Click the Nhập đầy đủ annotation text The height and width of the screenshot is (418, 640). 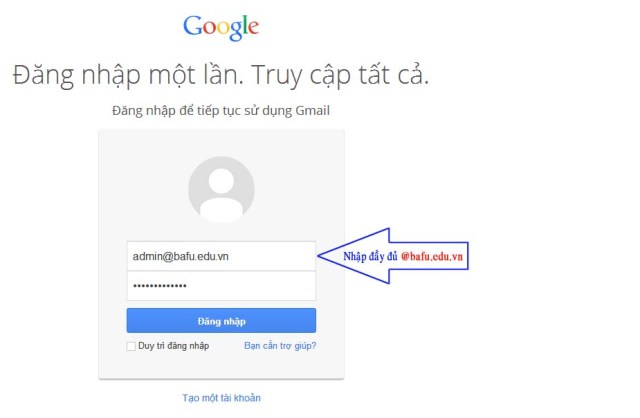point(370,256)
